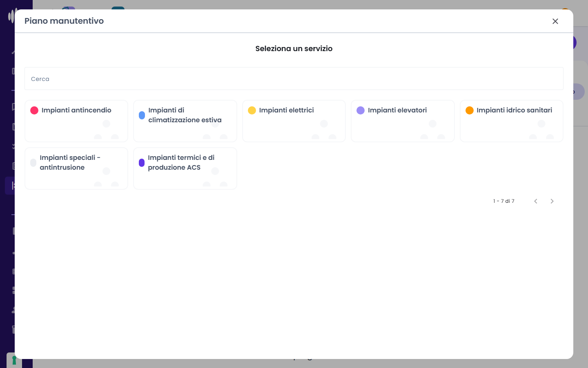588x368 pixels.
Task: Click the purple pill of Impianti termici
Action: click(142, 163)
